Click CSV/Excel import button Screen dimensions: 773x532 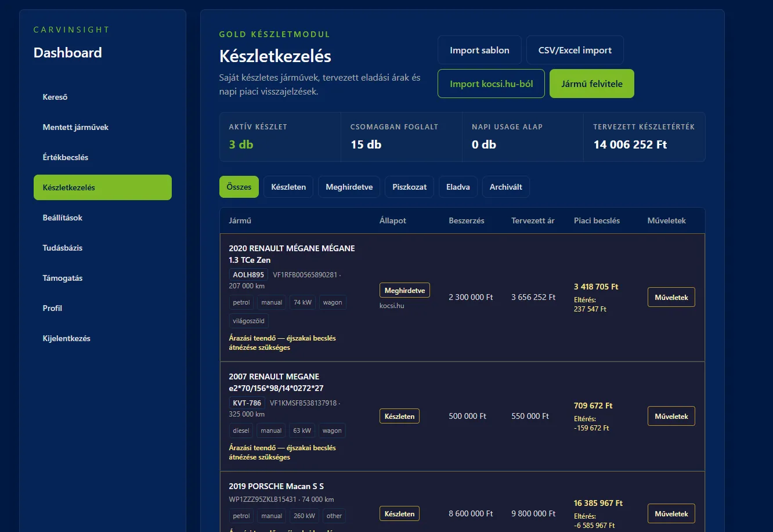pyautogui.click(x=575, y=50)
